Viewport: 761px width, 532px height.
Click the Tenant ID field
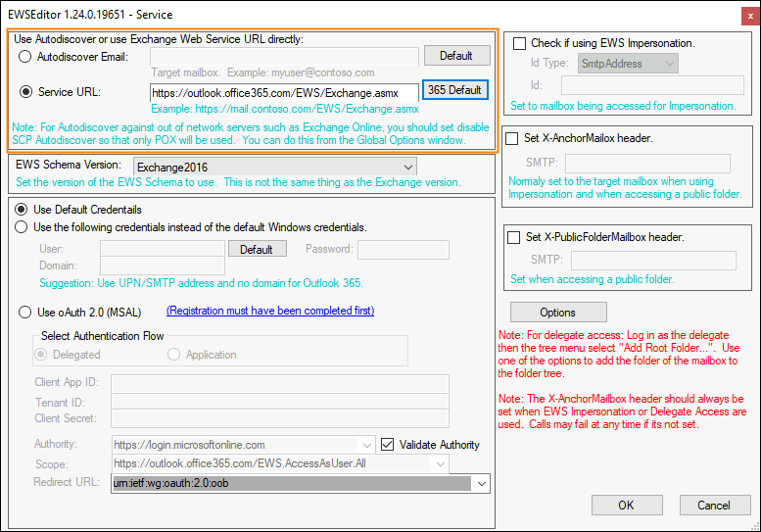point(280,402)
